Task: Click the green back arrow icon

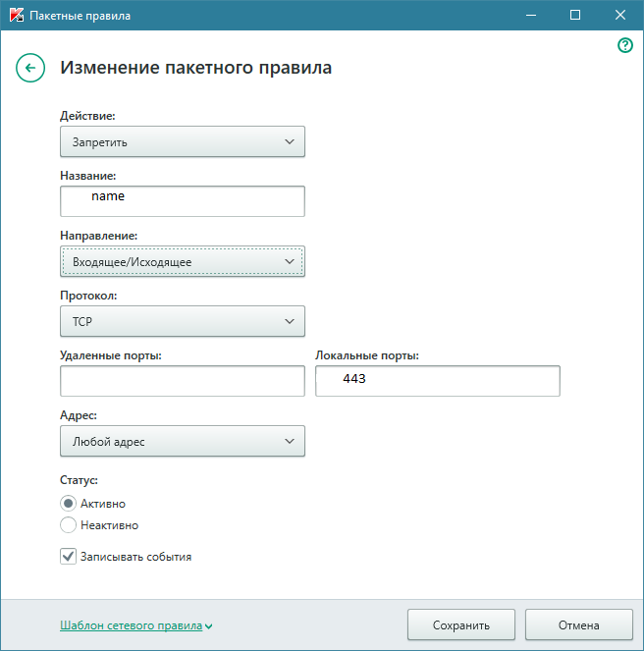Action: [30, 68]
